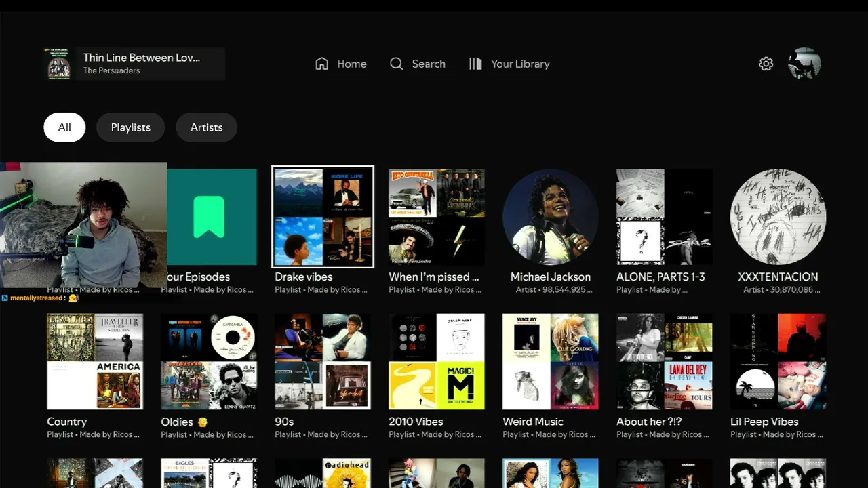Click the playlist subtitle under Country
The width and height of the screenshot is (868, 488).
[94, 435]
